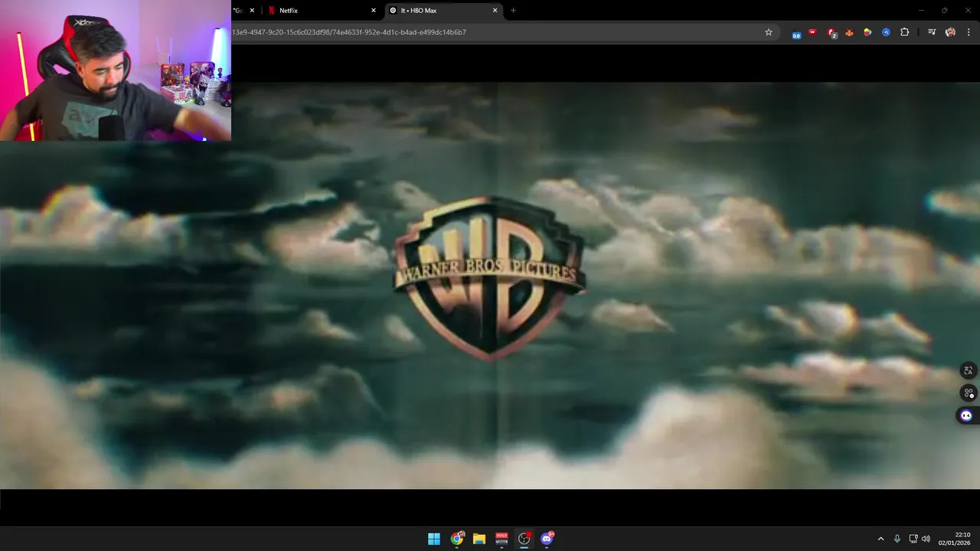Image resolution: width=980 pixels, height=551 pixels.
Task: Close the Netflix tab
Action: pos(374,11)
